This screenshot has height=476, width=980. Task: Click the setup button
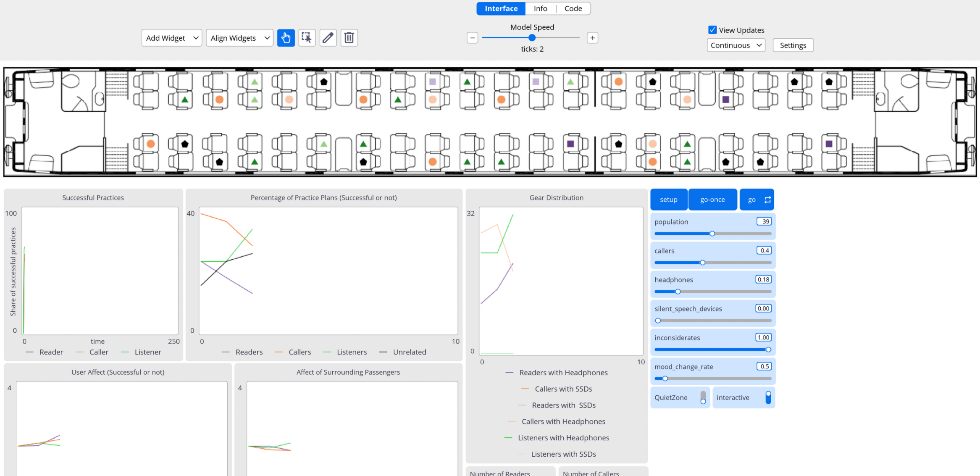669,200
